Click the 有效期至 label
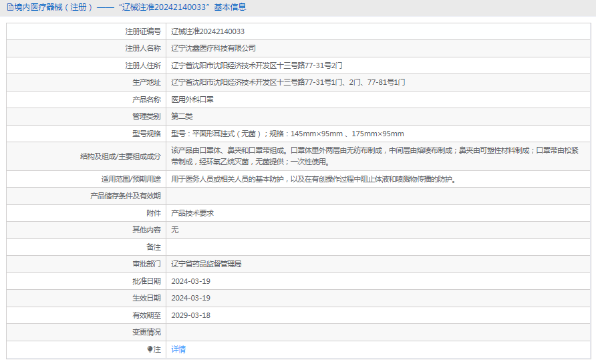 point(146,315)
